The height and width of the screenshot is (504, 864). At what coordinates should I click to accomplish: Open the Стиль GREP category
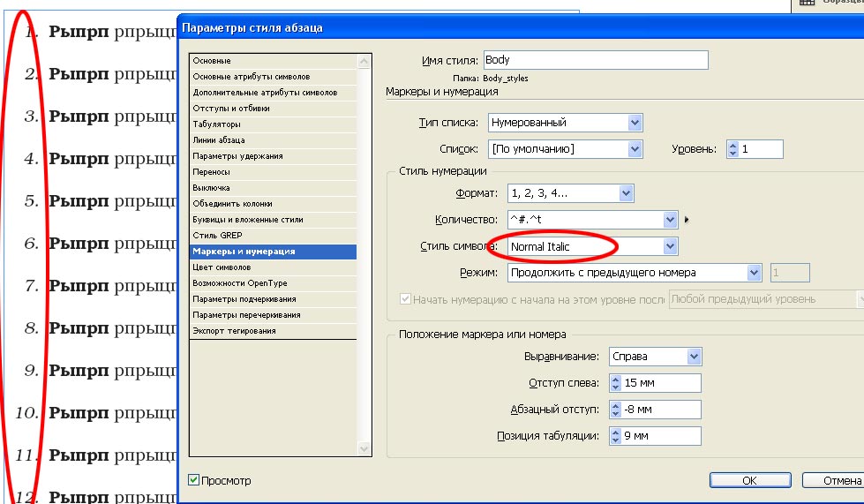tap(274, 236)
